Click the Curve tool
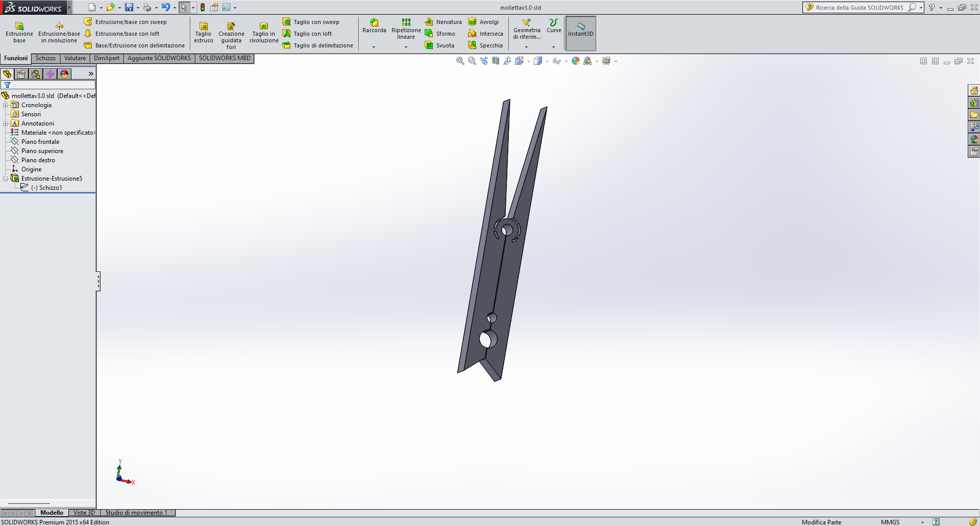The height and width of the screenshot is (526, 980). pyautogui.click(x=554, y=26)
